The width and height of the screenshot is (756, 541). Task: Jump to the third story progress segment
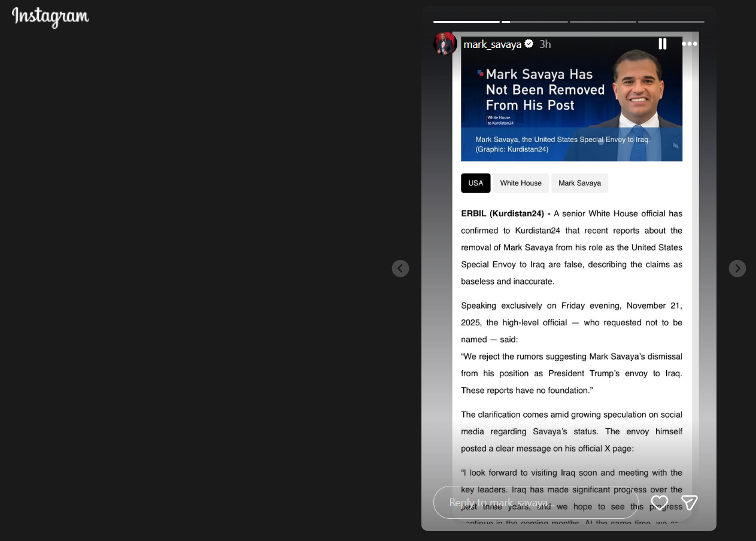(603, 22)
